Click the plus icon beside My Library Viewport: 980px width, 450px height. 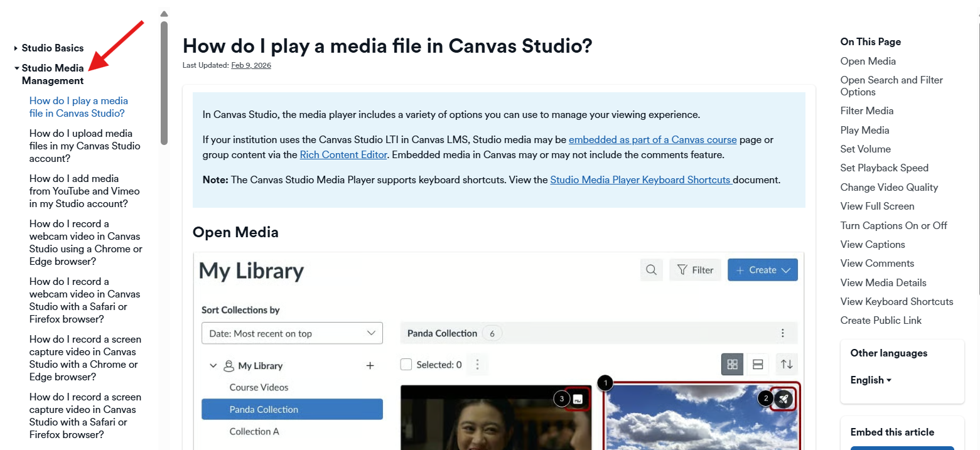point(370,365)
